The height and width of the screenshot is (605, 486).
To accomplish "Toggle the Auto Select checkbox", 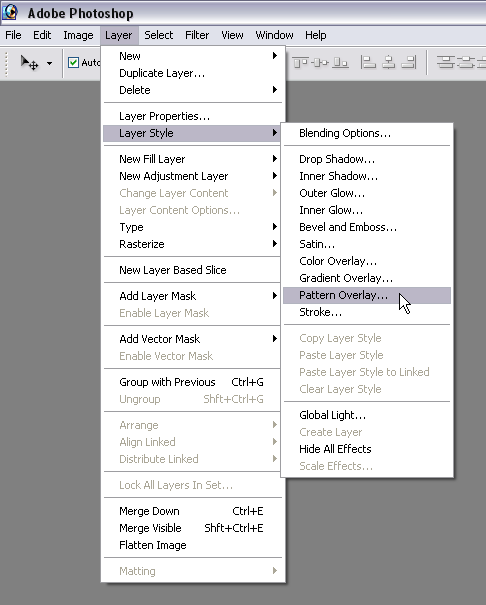I will [73, 63].
